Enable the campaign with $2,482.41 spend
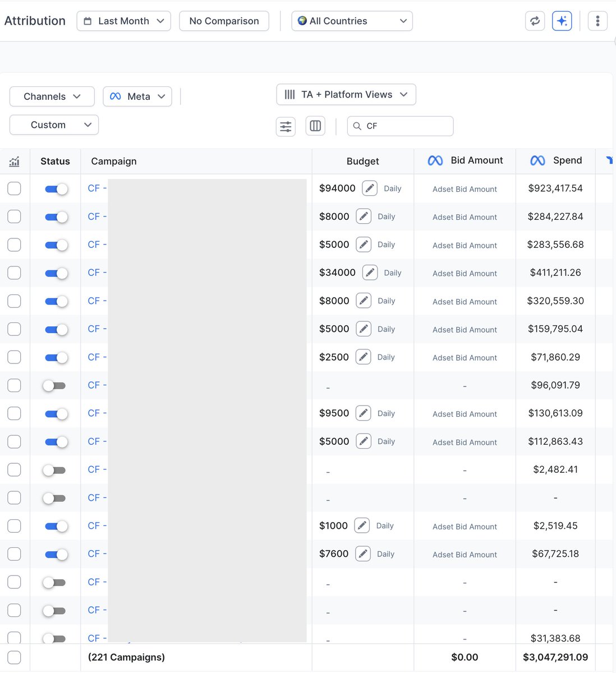Screen dimensions: 616x673 point(54,470)
